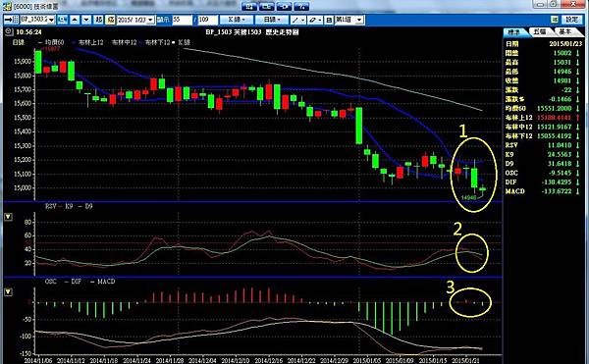Click the 布林下12 legend label

point(157,42)
